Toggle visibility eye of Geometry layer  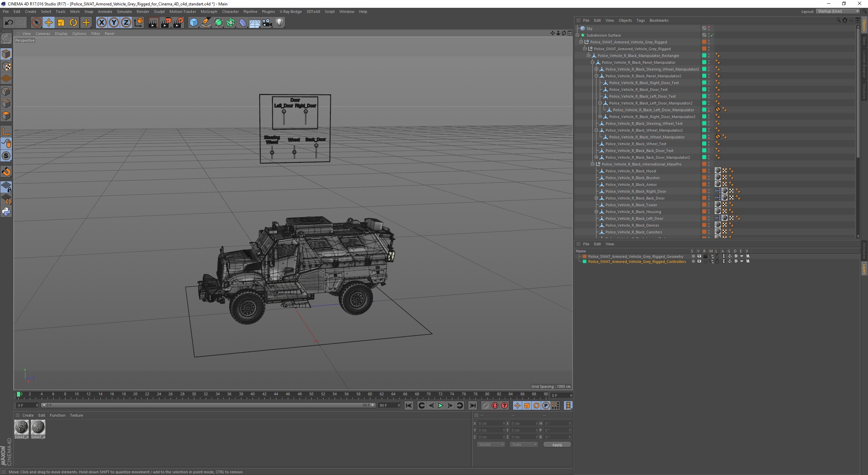coord(699,256)
